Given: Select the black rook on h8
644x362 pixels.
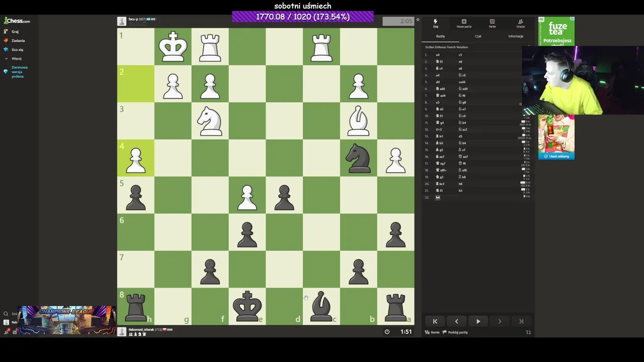Looking at the screenshot, I should point(136,307).
